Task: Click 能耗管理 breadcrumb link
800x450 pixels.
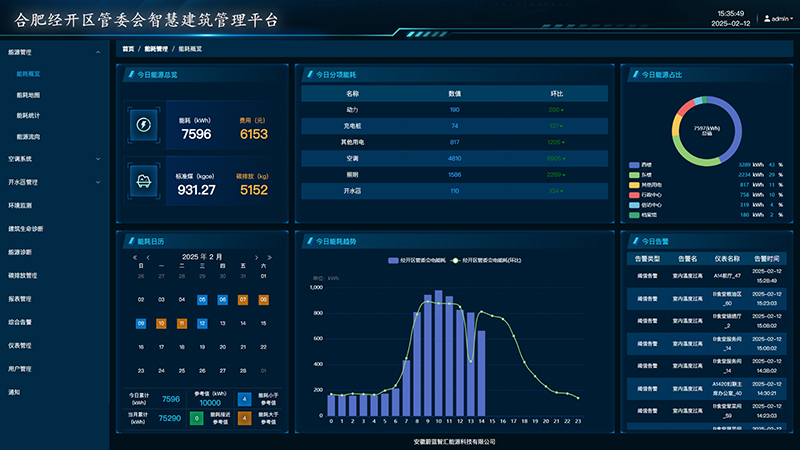Action: pos(156,48)
